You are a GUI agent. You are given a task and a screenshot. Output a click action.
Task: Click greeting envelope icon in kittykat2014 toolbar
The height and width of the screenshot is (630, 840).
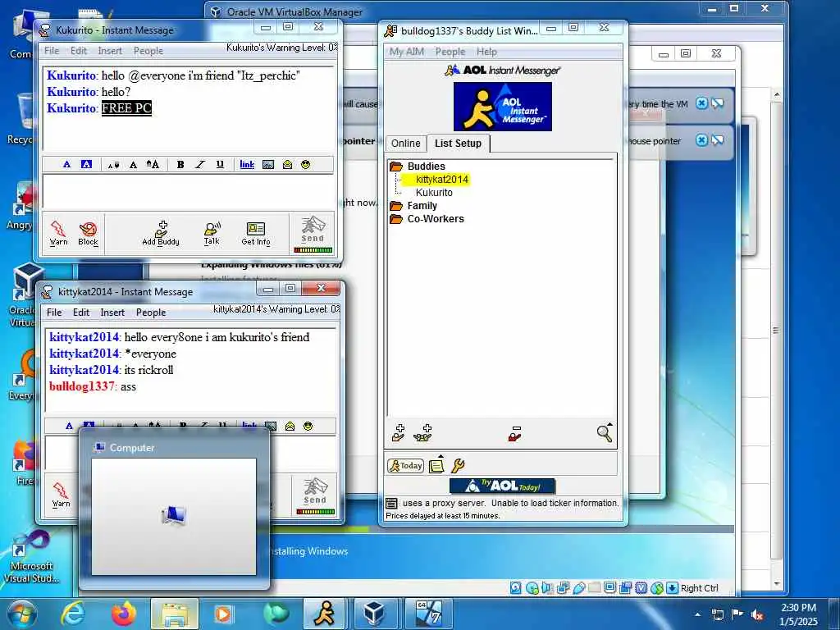290,426
